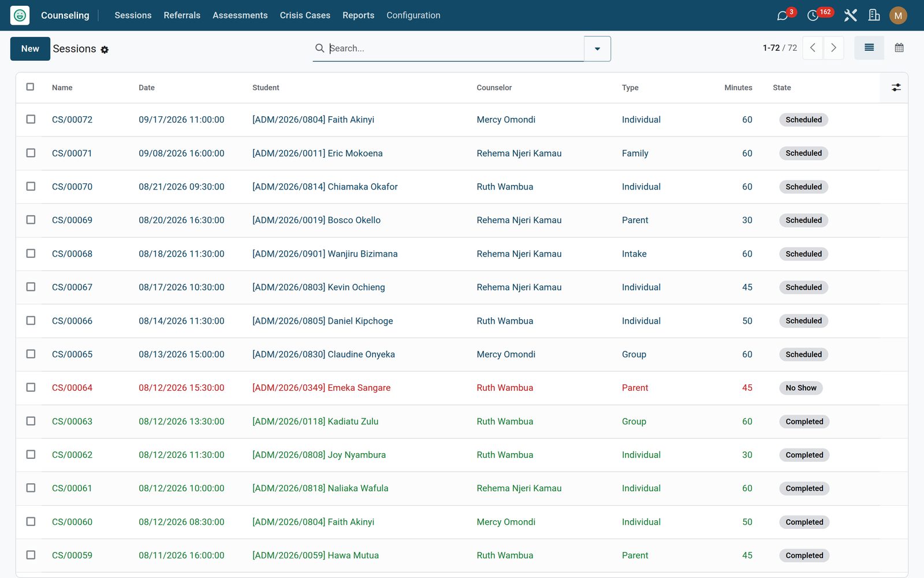Click Scheduled badge for CS/00069
924x578 pixels.
click(803, 220)
